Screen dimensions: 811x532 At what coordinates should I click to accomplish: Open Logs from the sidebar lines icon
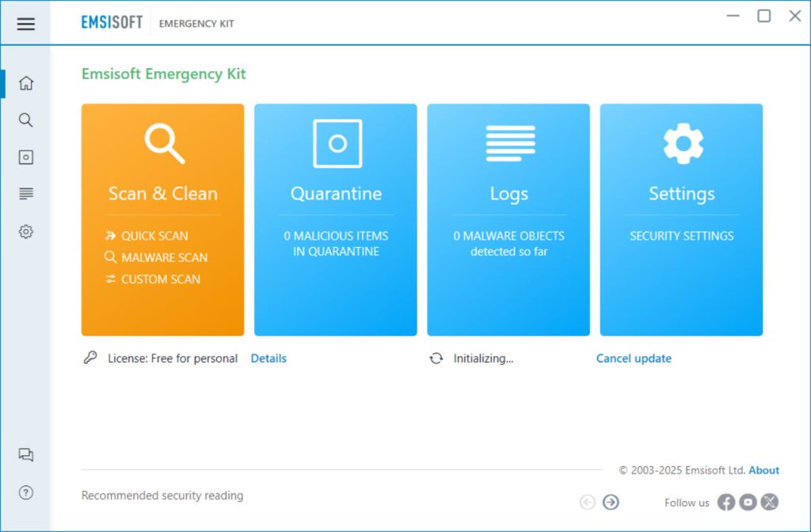click(26, 194)
